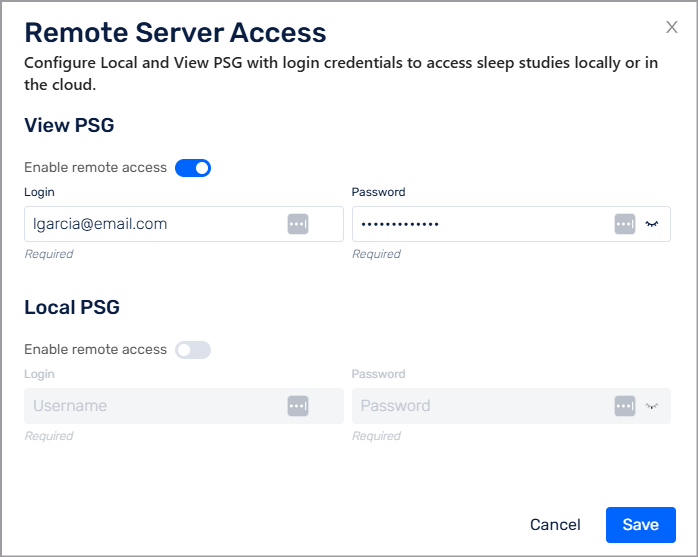Click the description text about login credentials
The width and height of the screenshot is (698, 557).
pyautogui.click(x=341, y=73)
